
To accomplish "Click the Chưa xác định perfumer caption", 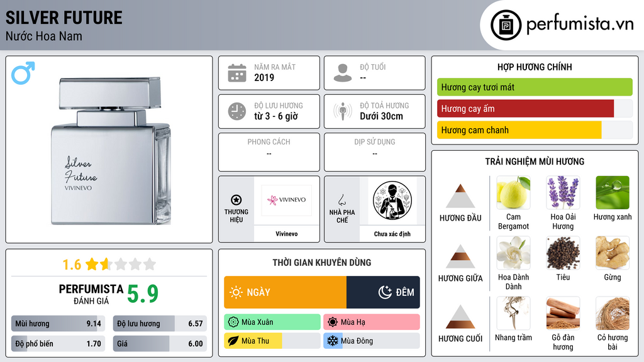I will (392, 234).
